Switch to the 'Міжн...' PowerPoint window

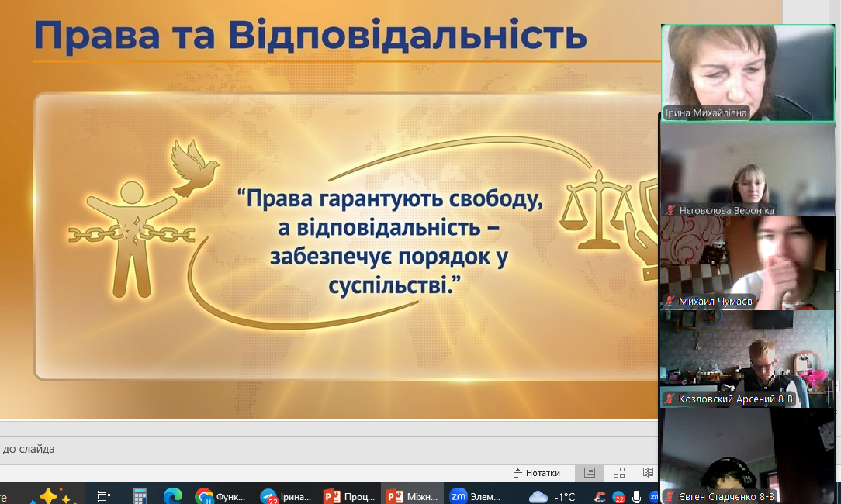pos(413,496)
